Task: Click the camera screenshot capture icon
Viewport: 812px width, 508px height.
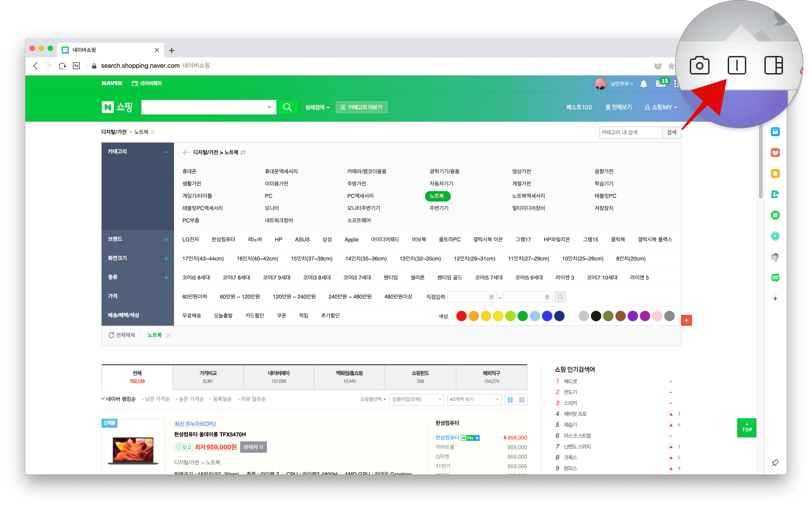Action: coord(699,66)
